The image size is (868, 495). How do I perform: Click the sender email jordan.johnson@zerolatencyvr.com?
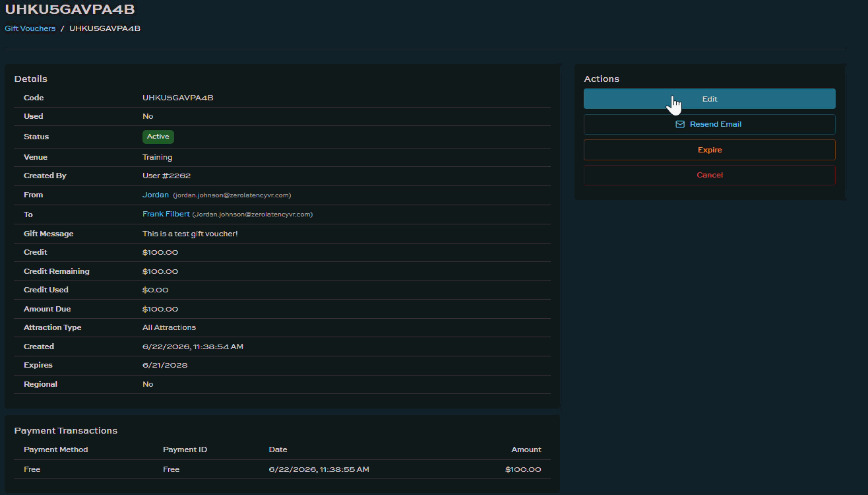coord(232,195)
